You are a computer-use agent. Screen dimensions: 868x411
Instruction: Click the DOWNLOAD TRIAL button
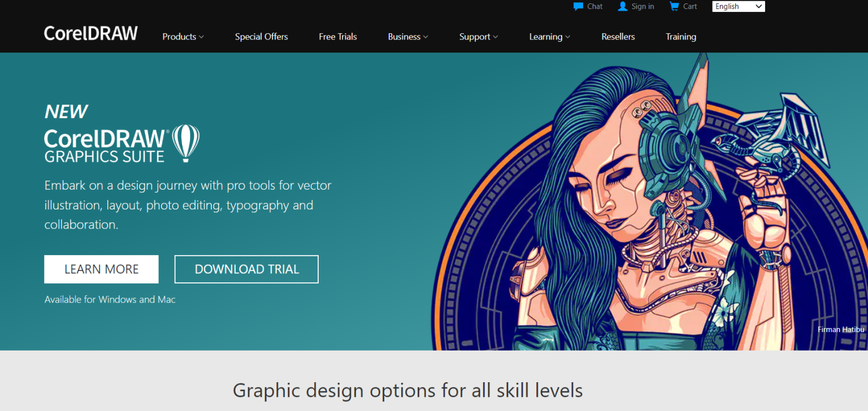pos(246,269)
